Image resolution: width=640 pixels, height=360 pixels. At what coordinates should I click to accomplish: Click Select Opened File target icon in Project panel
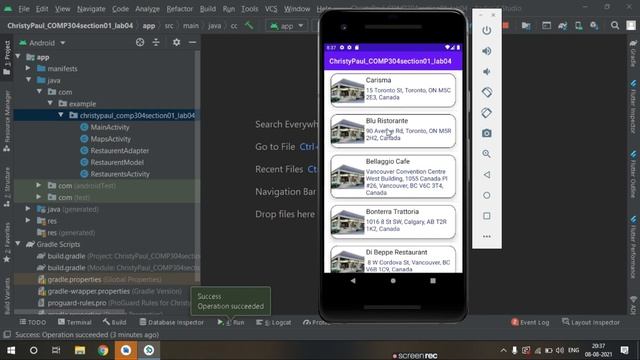click(x=140, y=42)
